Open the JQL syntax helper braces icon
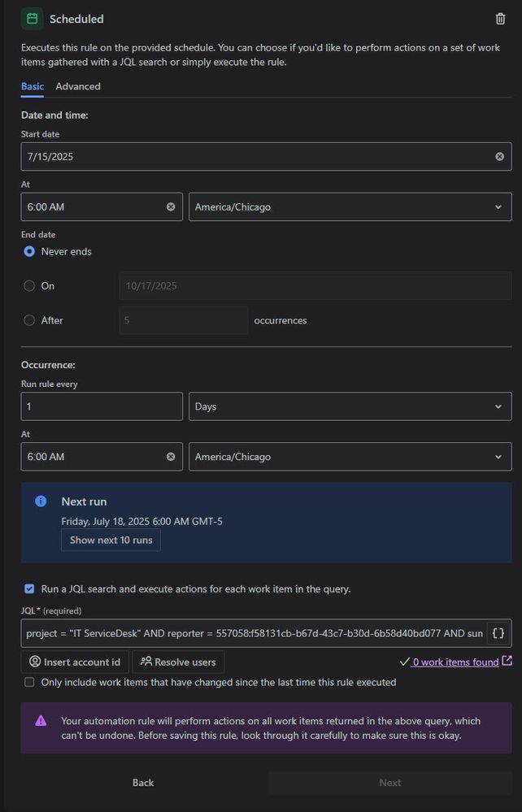This screenshot has height=812, width=522. pos(498,632)
